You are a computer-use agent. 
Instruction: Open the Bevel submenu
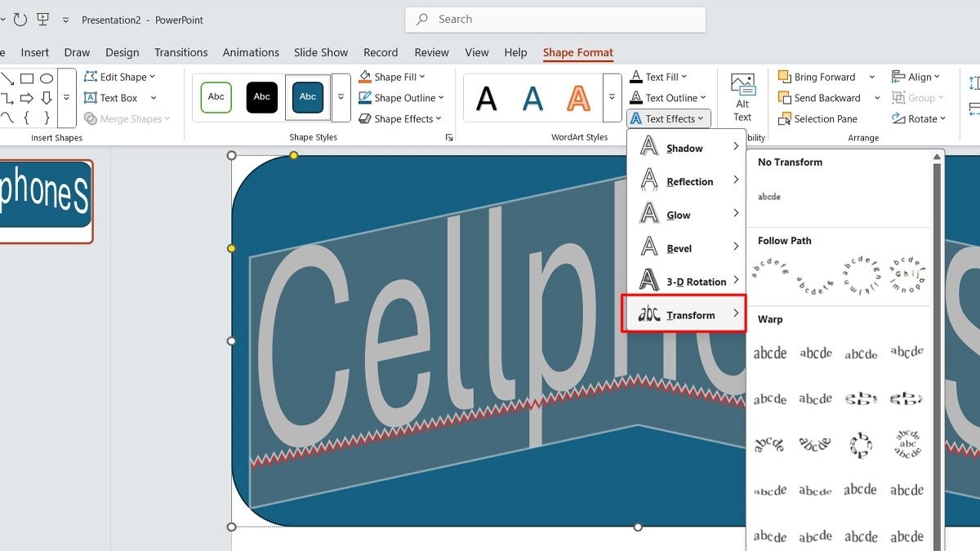[x=687, y=248]
